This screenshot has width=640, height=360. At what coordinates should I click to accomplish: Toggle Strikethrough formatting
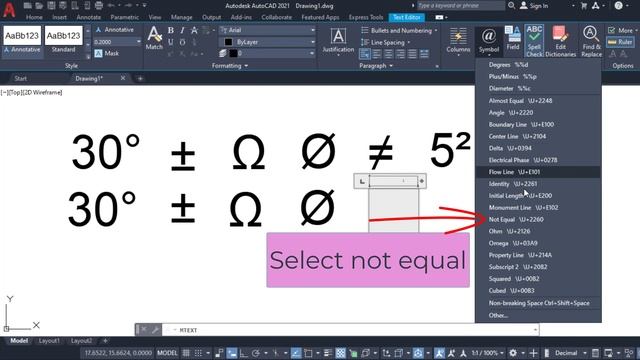point(194,31)
